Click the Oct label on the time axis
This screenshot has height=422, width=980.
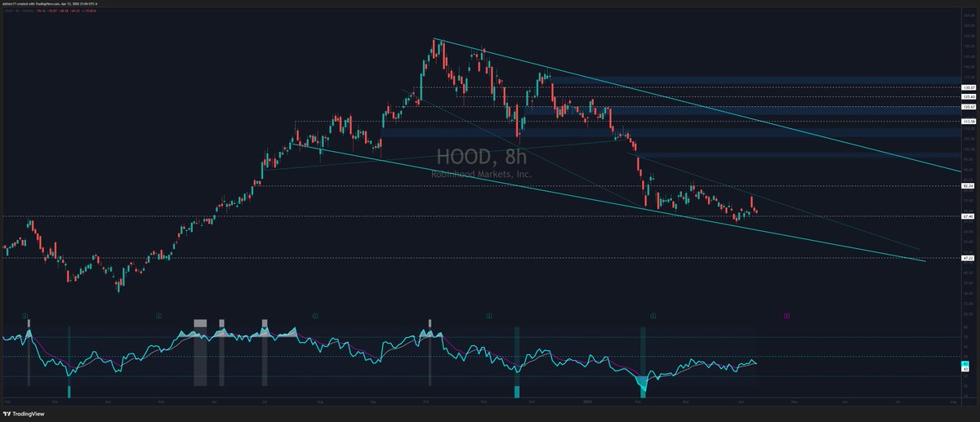point(427,402)
